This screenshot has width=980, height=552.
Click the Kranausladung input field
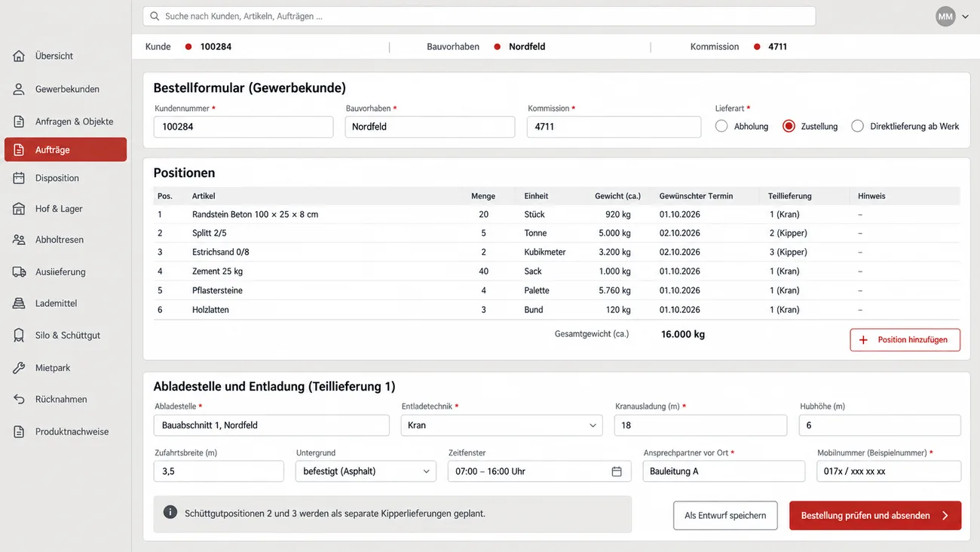click(x=700, y=425)
